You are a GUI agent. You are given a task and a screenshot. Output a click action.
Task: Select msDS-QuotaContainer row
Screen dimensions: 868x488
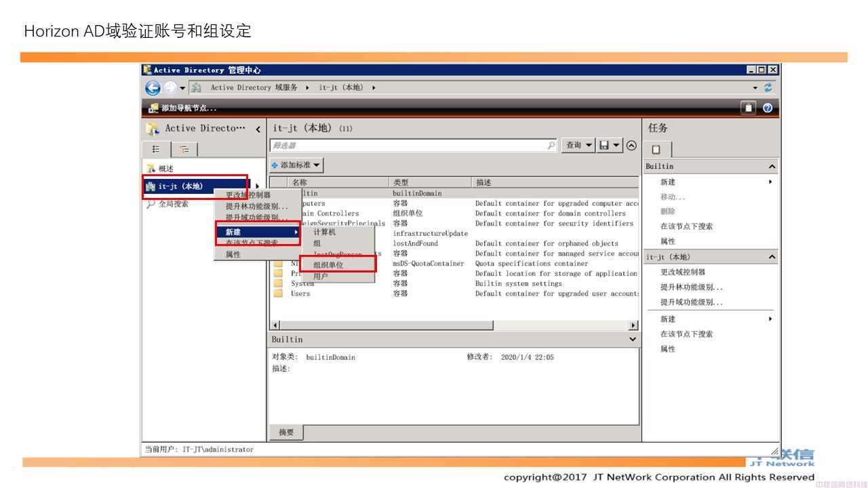[x=454, y=264]
